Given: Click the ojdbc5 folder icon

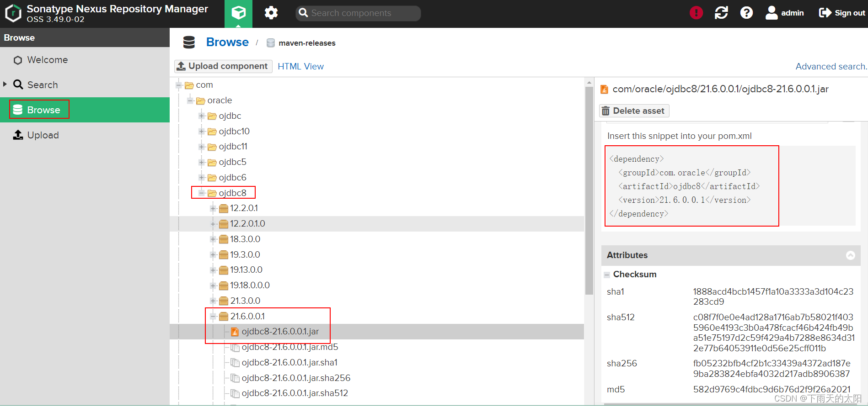Looking at the screenshot, I should [212, 162].
